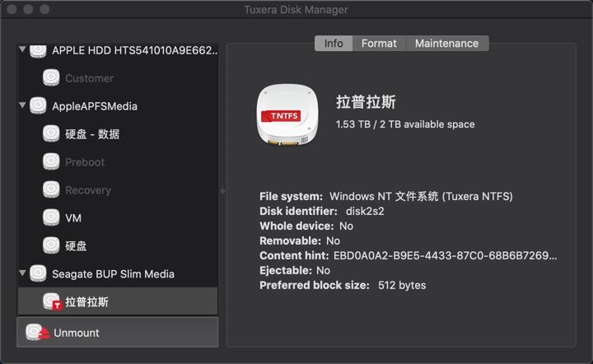This screenshot has height=364, width=593.
Task: Click the Whole device No value
Action: pos(346,226)
